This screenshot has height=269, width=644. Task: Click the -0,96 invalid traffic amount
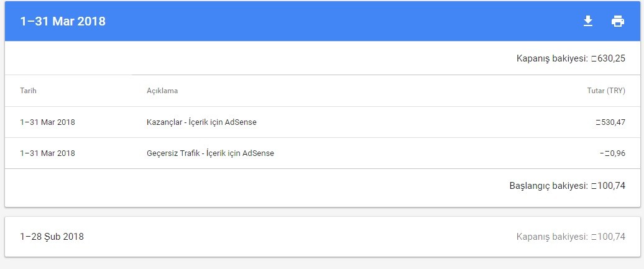tap(612, 153)
